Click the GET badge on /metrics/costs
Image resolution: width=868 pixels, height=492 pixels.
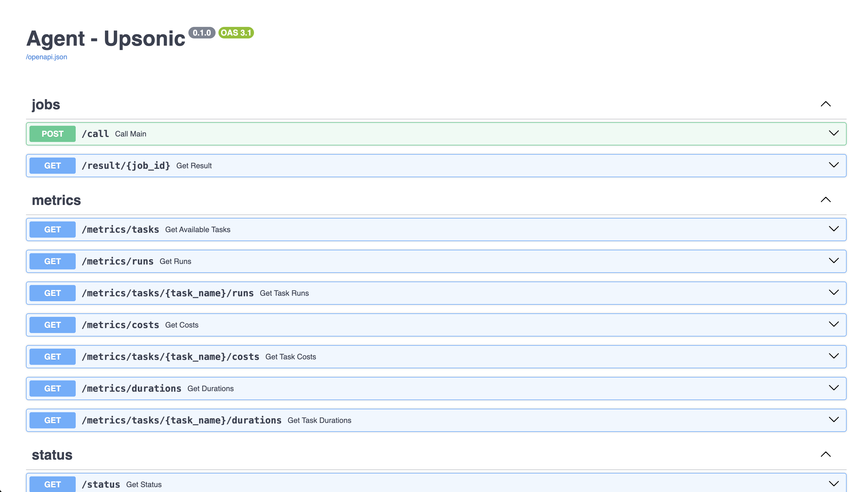tap(52, 325)
